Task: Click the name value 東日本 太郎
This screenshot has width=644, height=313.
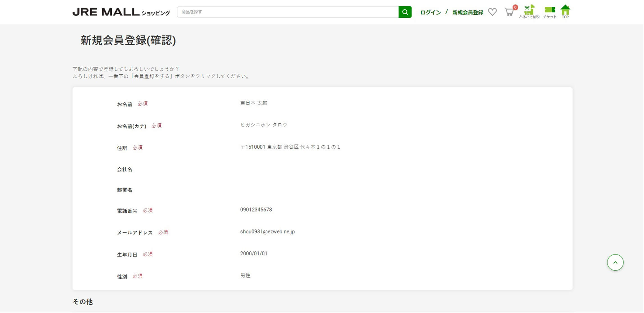Action: pyautogui.click(x=253, y=103)
